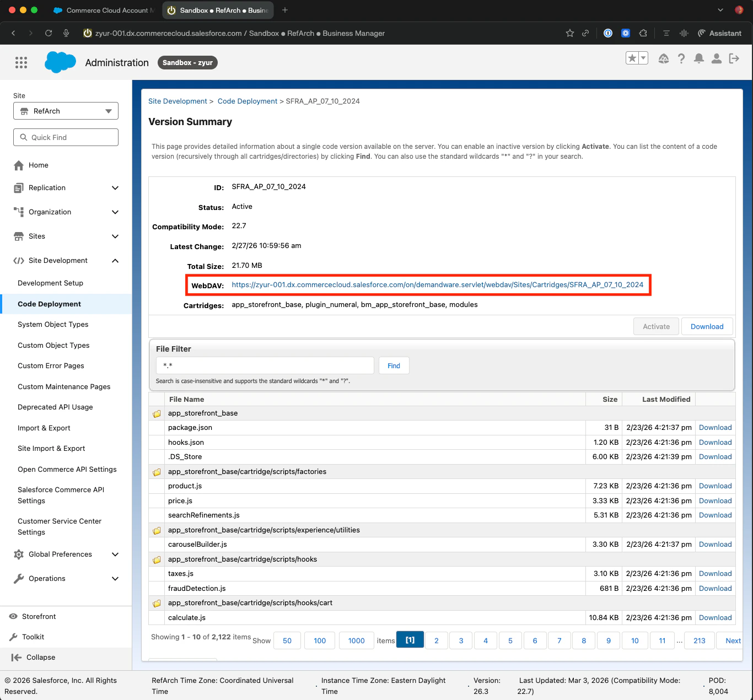
Task: Open browser tab list chevron
Action: pyautogui.click(x=720, y=10)
